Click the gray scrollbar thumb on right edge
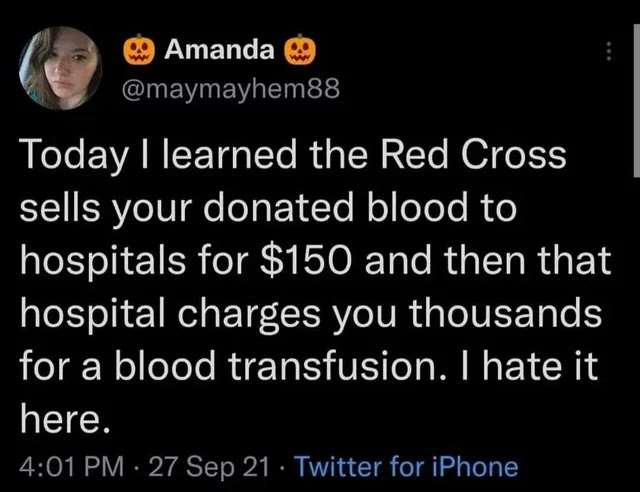Screen dimensions: 640x492 click(637, 100)
